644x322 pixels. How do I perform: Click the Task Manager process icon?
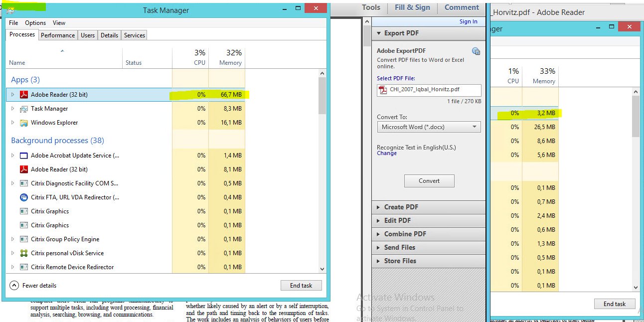pos(23,109)
